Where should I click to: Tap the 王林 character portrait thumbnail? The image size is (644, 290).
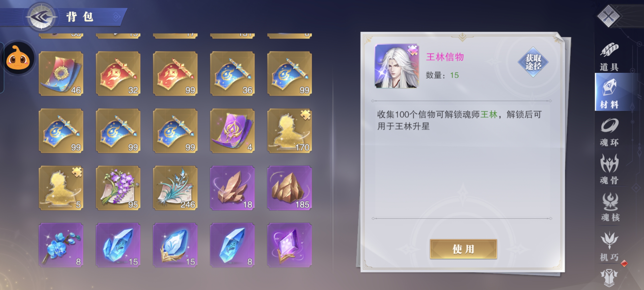[397, 66]
